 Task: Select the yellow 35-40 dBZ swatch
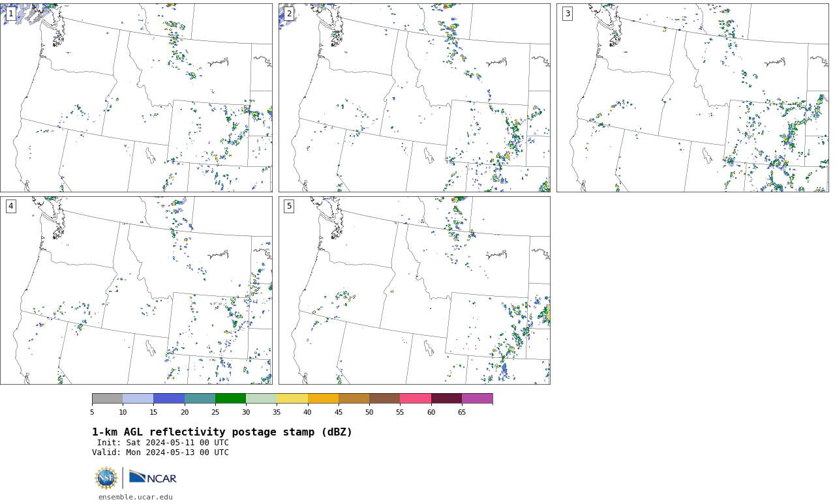(292, 398)
